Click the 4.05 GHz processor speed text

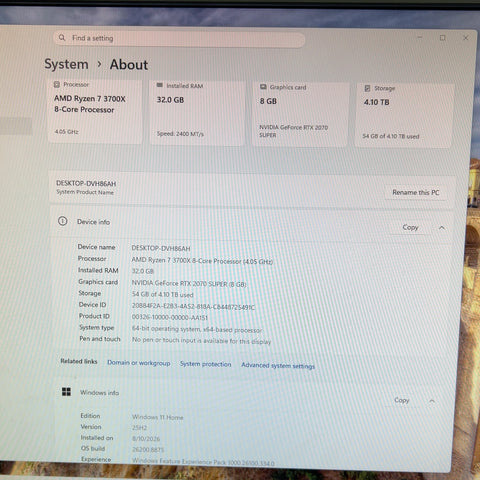click(66, 132)
